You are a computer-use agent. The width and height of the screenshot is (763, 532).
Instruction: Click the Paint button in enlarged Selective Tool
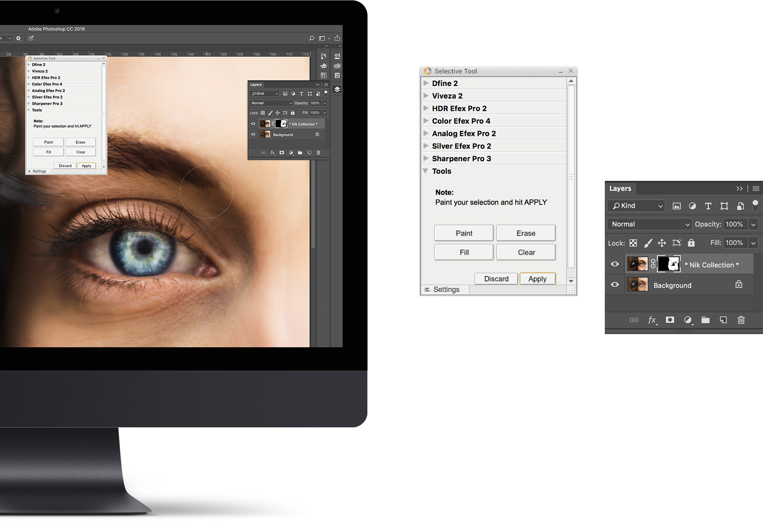tap(464, 233)
